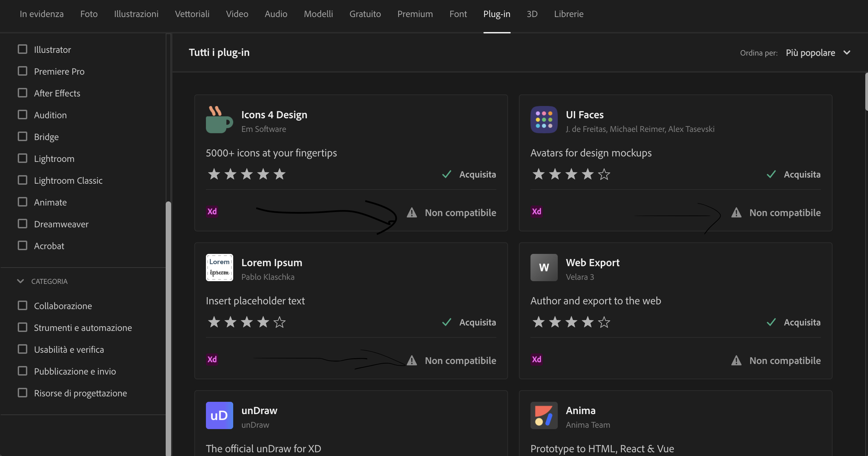Enable the Lightroom filter checkbox
Viewport: 868px width, 456px height.
[23, 158]
